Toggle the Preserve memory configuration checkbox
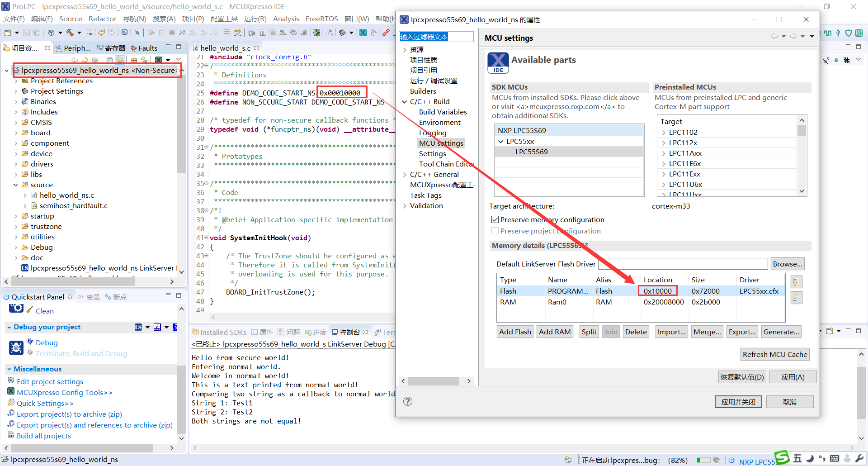The height and width of the screenshot is (466, 868). [495, 219]
